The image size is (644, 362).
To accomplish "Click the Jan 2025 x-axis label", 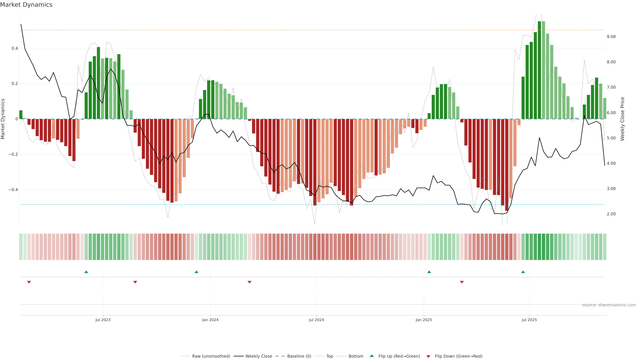I will click(424, 320).
